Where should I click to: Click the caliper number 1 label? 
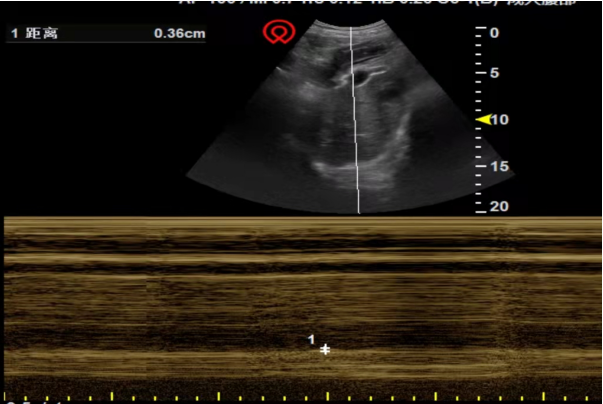pos(311,339)
